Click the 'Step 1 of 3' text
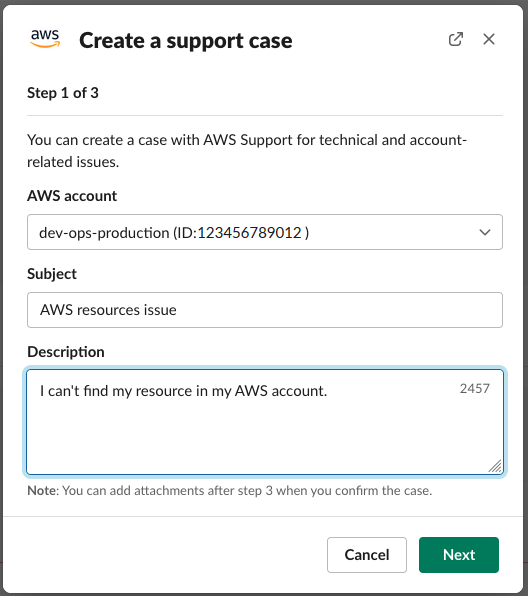The width and height of the screenshot is (528, 596). point(63,93)
